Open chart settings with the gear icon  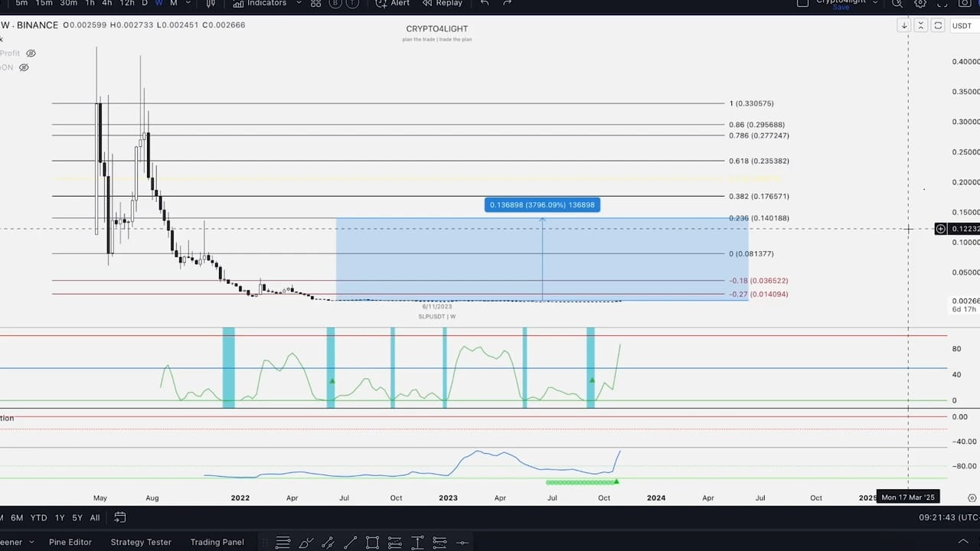(920, 4)
